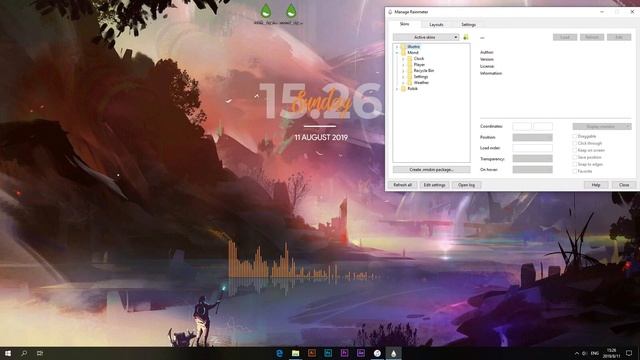The image size is (640, 360).
Task: Click the first Coordinates input field
Action: 522,127
